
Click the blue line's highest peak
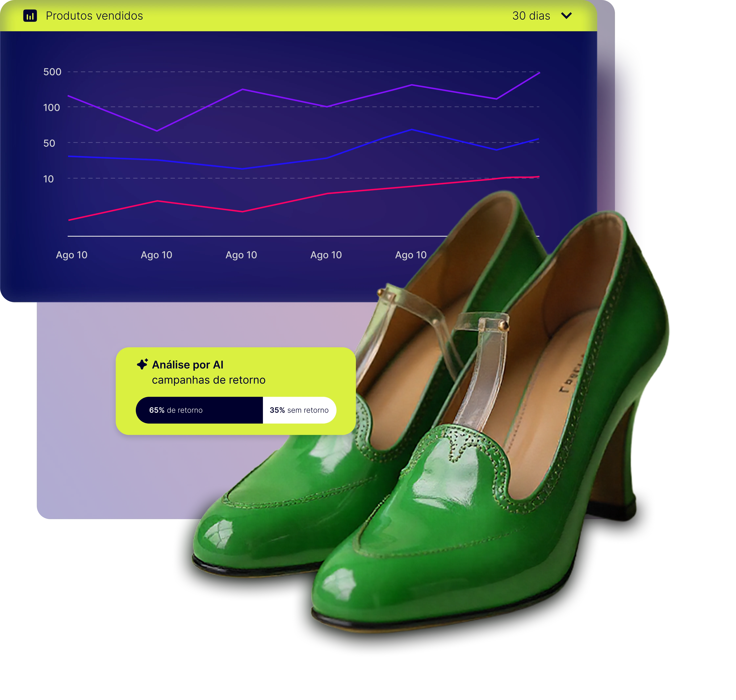pos(412,129)
